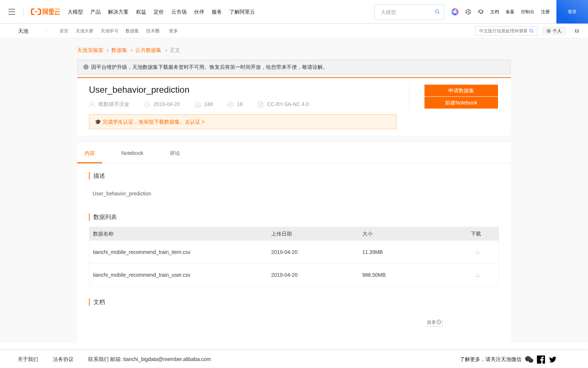Toggle the fullscreen icon in the Tianchi bar
The width and height of the screenshot is (588, 368).
[577, 31]
